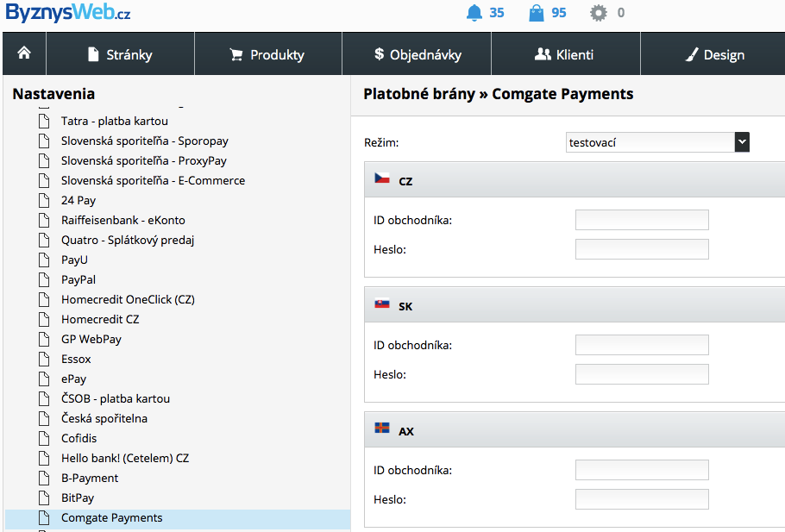Select Homecredit CZ gateway
This screenshot has width=785, height=532.
pyautogui.click(x=100, y=319)
